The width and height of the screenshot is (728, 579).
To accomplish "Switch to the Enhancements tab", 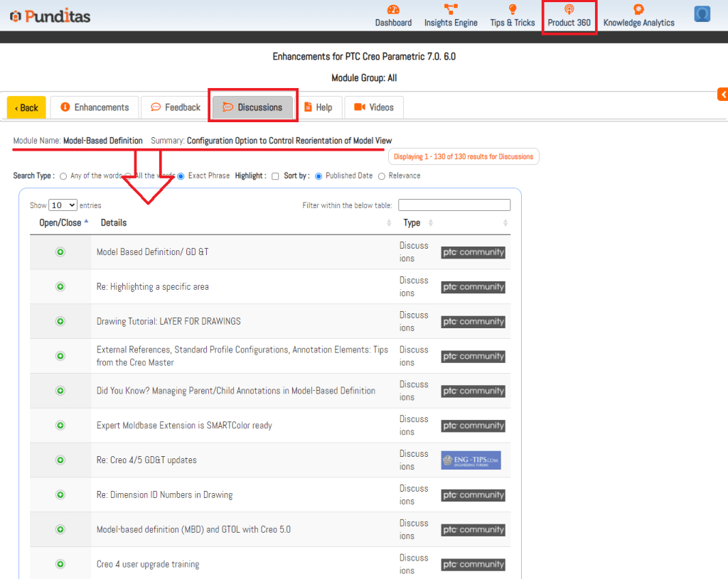I will pos(95,107).
